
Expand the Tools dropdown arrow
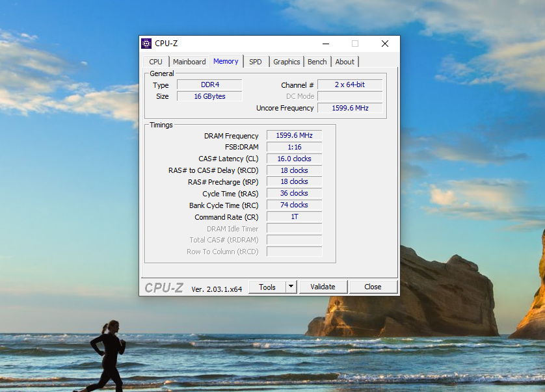(291, 287)
